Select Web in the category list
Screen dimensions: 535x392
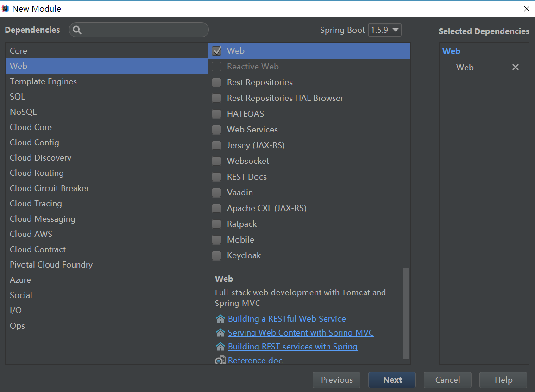pyautogui.click(x=107, y=66)
